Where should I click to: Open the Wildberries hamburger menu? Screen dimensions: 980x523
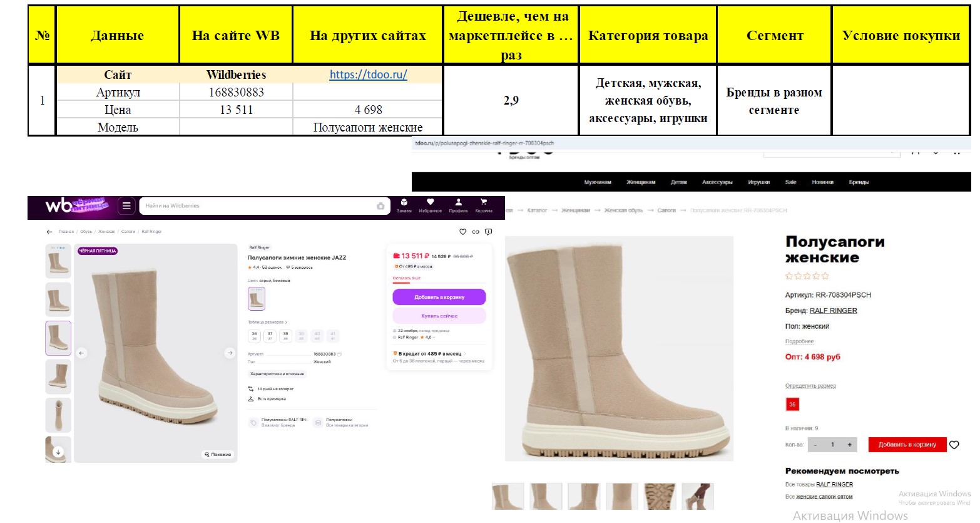(x=126, y=205)
